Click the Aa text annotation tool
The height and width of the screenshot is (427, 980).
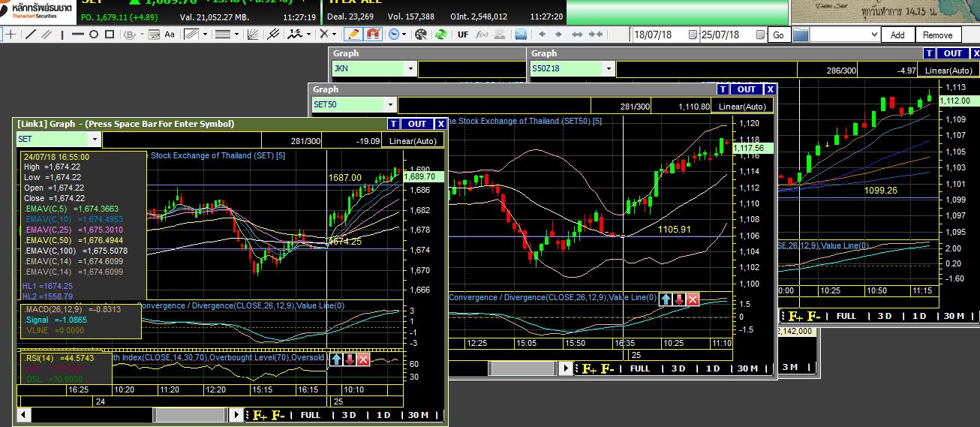tap(170, 35)
